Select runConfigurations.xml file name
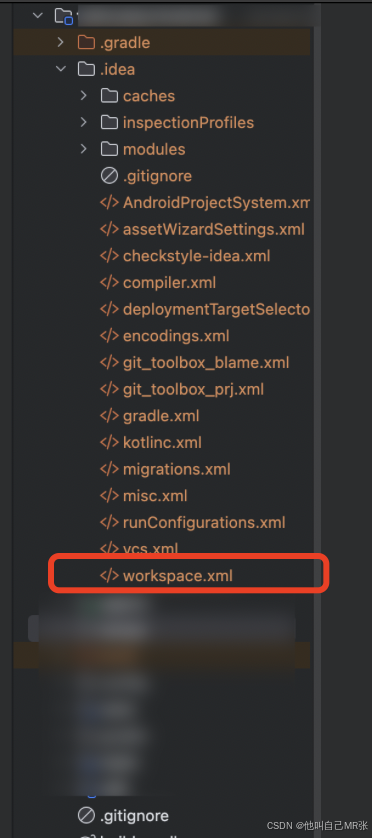 pyautogui.click(x=204, y=522)
